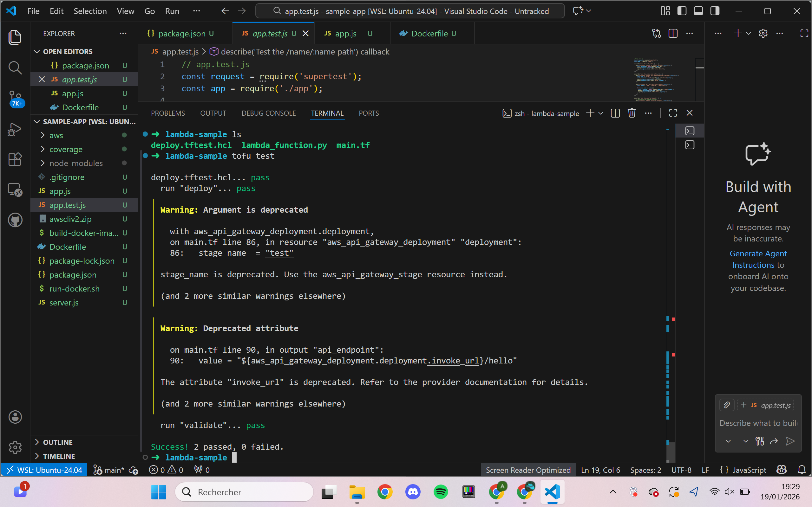This screenshot has height=507, width=812.
Task: Open the Selection menu
Action: (x=90, y=11)
